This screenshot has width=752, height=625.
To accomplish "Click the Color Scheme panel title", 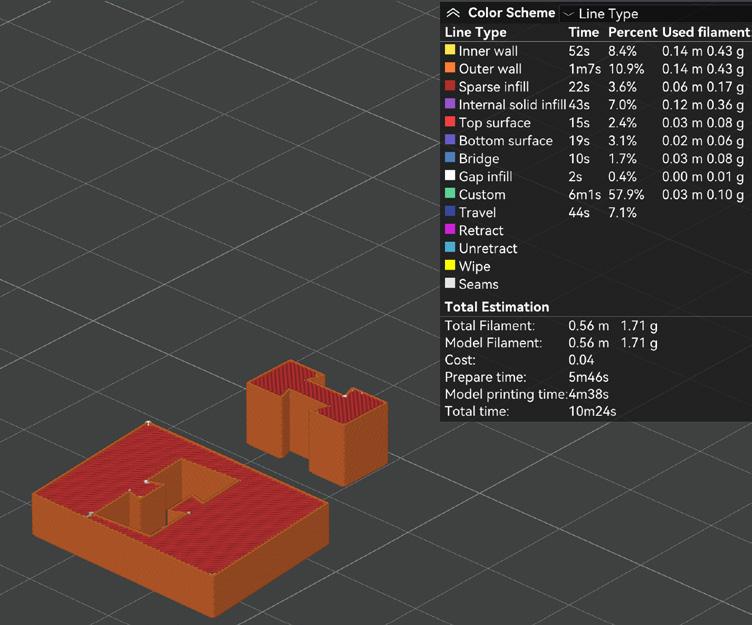I will pyautogui.click(x=511, y=12).
